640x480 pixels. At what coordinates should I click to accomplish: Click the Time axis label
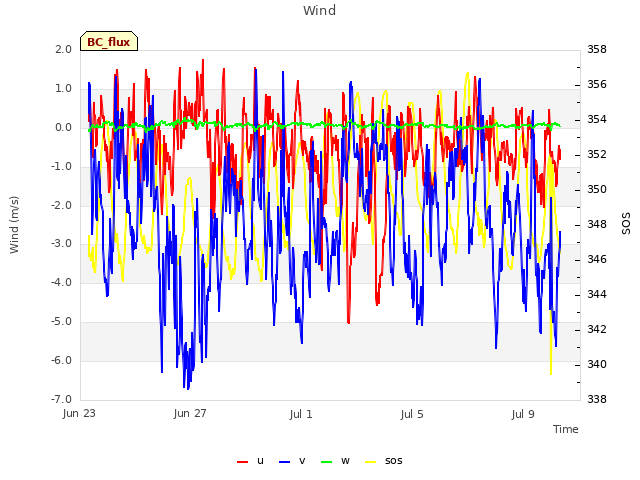[x=566, y=429]
